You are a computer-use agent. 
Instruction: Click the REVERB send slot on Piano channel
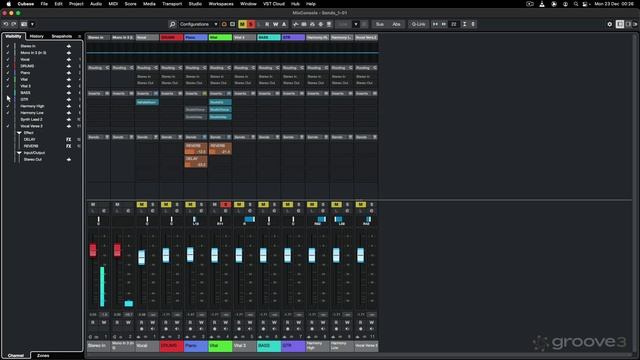click(x=196, y=149)
